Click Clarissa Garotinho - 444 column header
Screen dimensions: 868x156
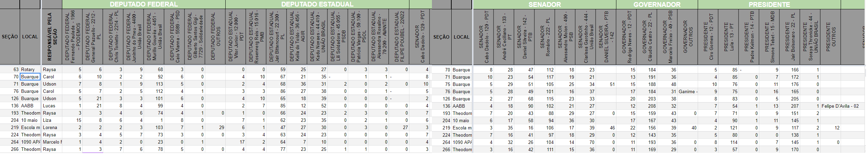click(x=586, y=37)
